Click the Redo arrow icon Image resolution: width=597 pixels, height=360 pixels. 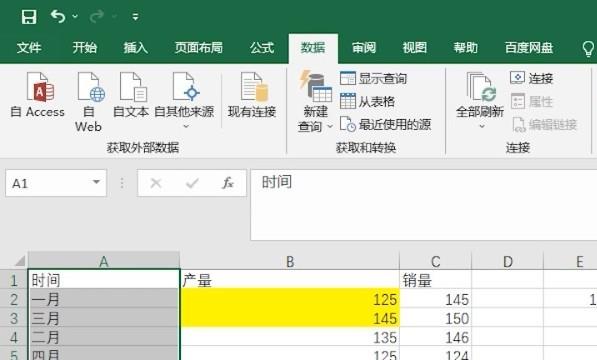pos(97,16)
